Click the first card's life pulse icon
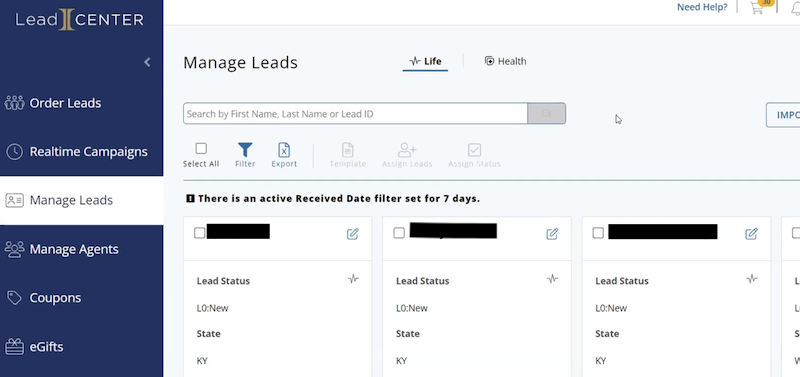The width and height of the screenshot is (800, 377). 353,279
